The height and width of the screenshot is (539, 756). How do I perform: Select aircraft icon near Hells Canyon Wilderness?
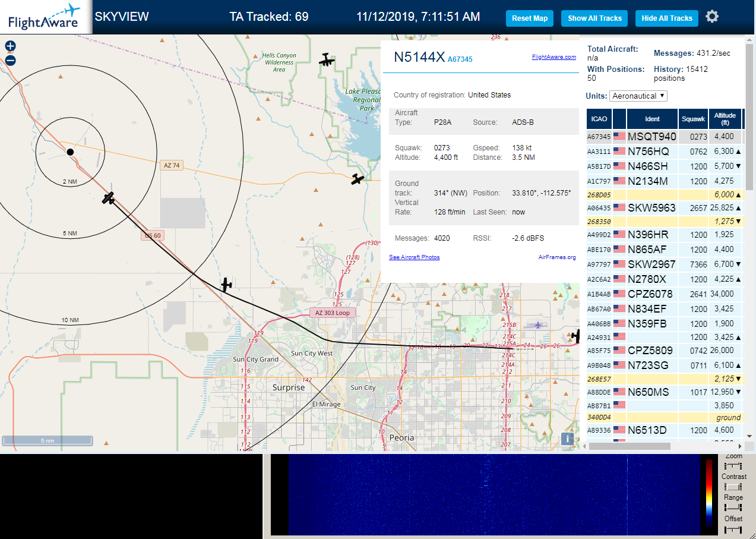325,59
